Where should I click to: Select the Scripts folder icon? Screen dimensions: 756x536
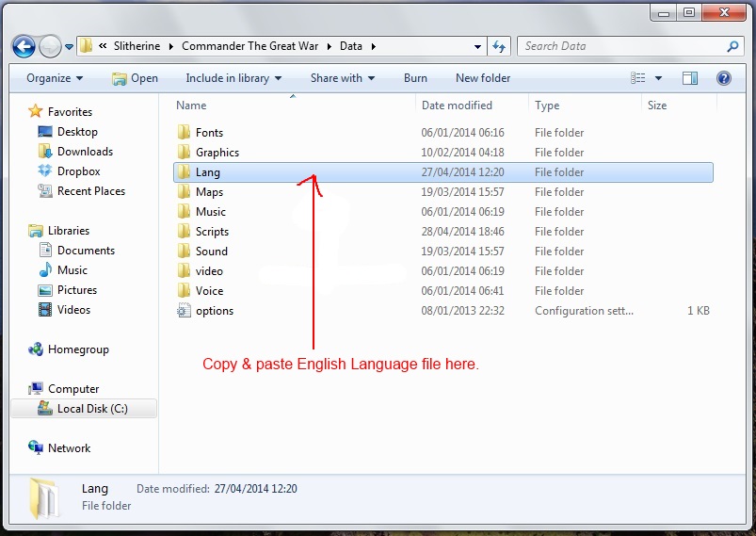click(x=184, y=231)
